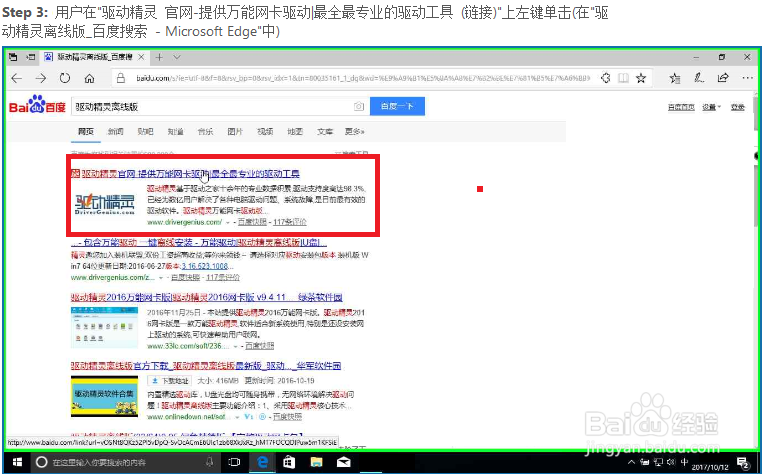Image resolution: width=763 pixels, height=474 pixels.
Task: Click the extension icon beside reading view
Action: [x=605, y=78]
